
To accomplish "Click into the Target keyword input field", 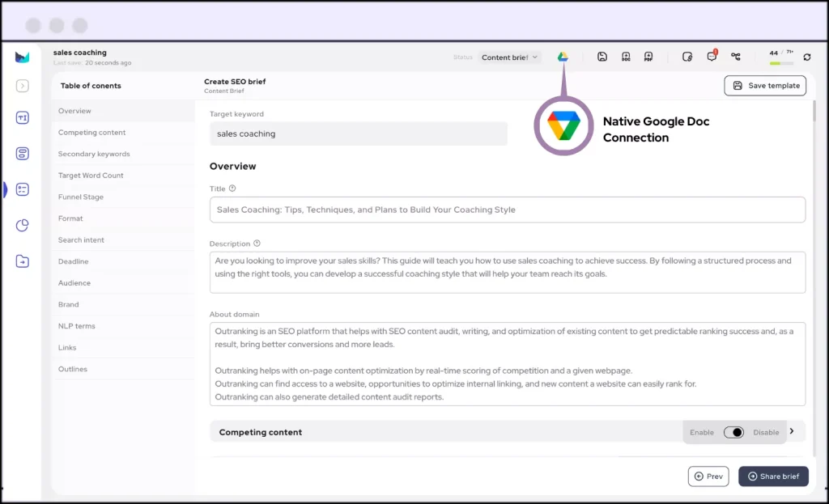I will pyautogui.click(x=358, y=133).
